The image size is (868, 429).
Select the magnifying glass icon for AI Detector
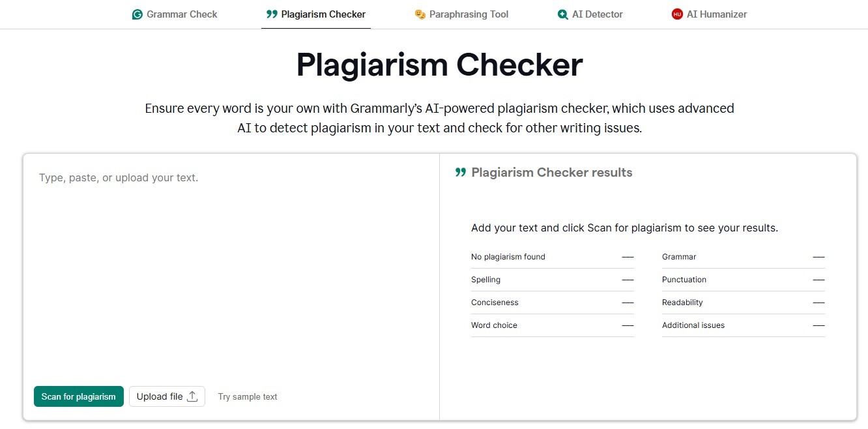562,14
